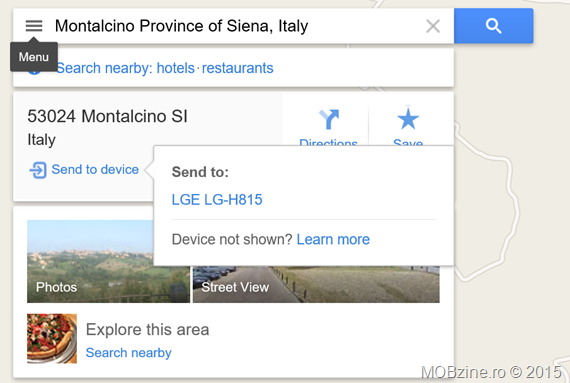
Task: Click the Save star icon
Action: (408, 118)
